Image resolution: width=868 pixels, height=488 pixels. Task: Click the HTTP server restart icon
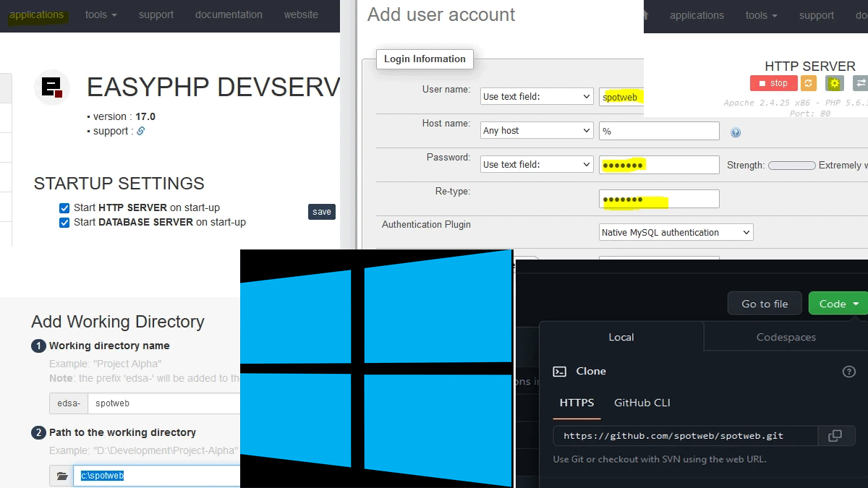tap(809, 83)
